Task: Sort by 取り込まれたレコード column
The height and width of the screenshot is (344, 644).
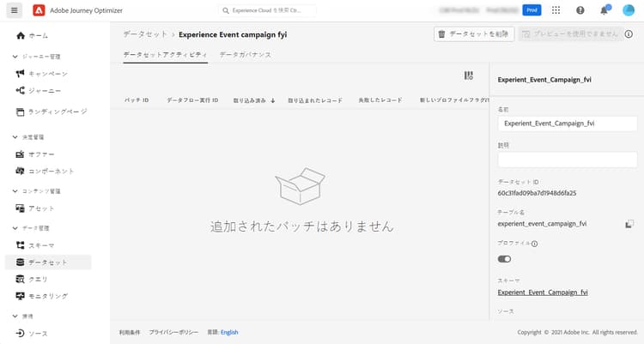Action: tap(315, 100)
